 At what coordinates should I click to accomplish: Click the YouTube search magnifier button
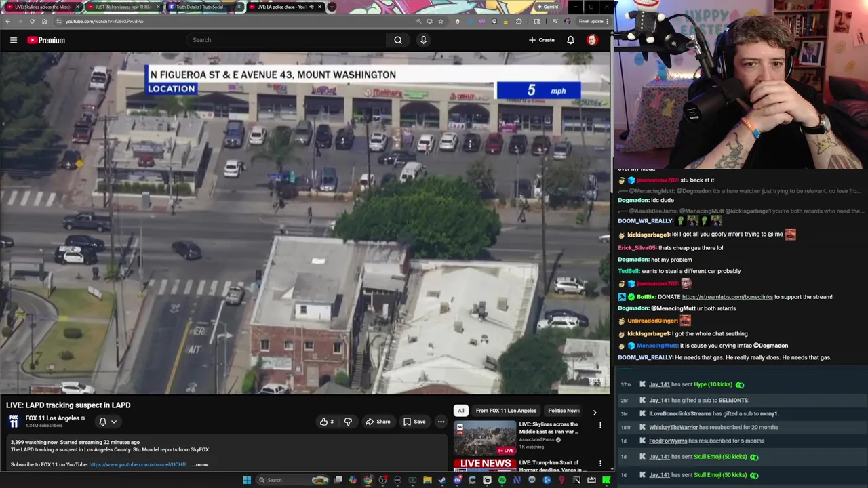pos(398,40)
